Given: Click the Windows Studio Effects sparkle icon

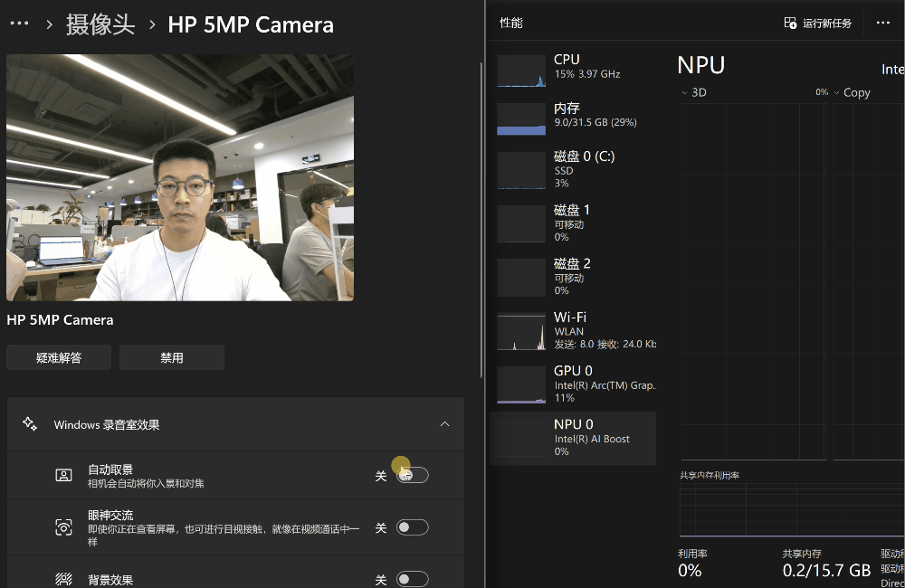Looking at the screenshot, I should coord(30,424).
